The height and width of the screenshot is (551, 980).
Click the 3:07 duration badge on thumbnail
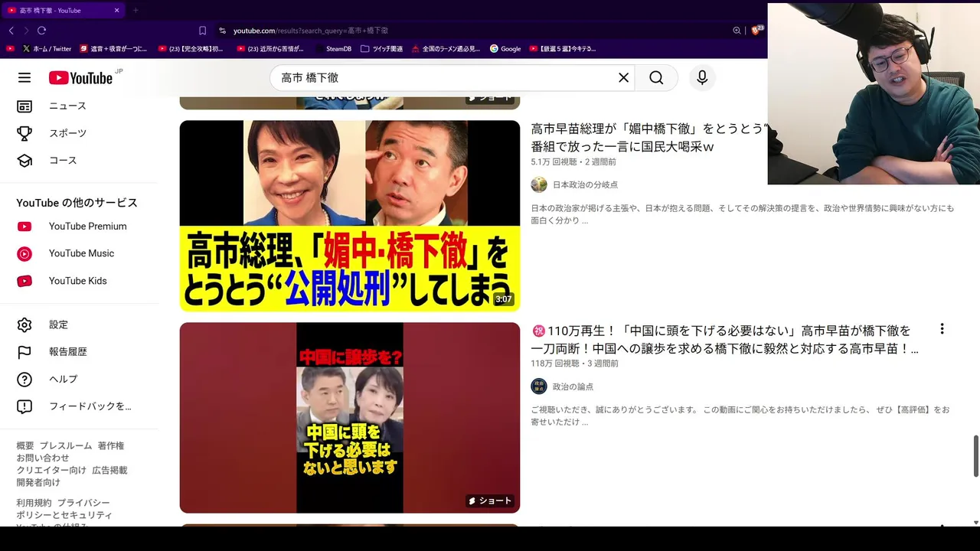pyautogui.click(x=503, y=299)
